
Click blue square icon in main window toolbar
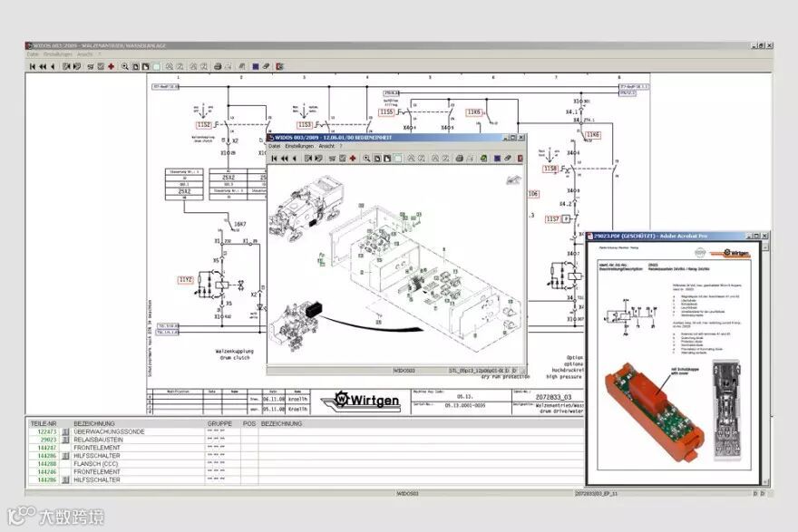256,67
